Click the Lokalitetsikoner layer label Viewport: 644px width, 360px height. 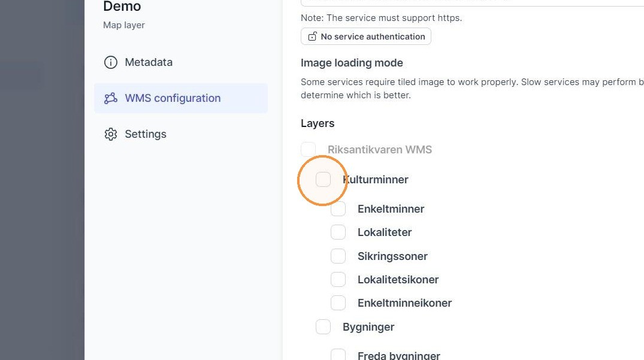[398, 280]
